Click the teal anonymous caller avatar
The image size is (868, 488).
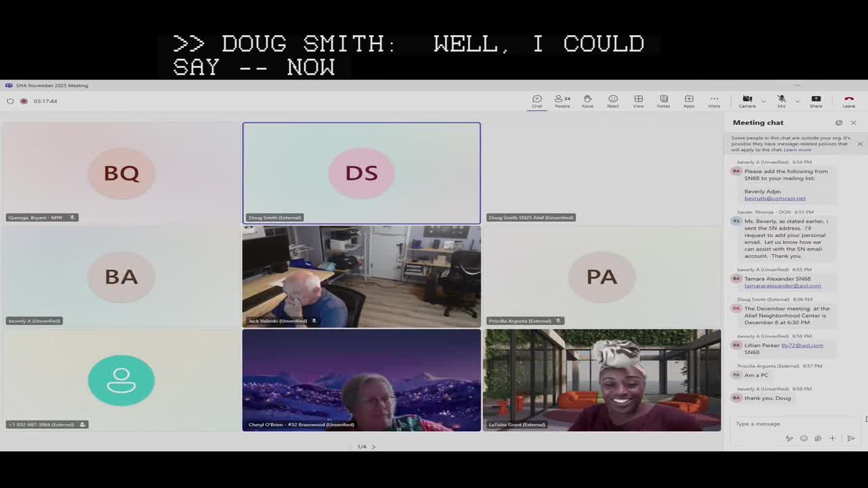click(x=121, y=380)
